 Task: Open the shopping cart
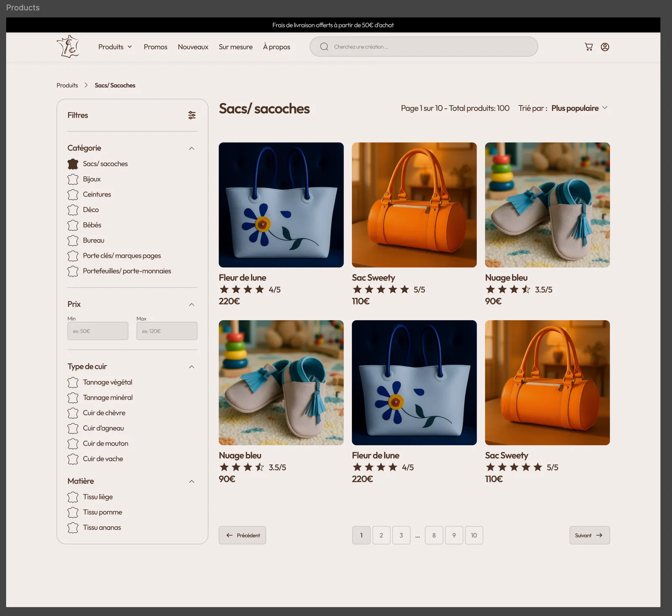[x=588, y=47]
